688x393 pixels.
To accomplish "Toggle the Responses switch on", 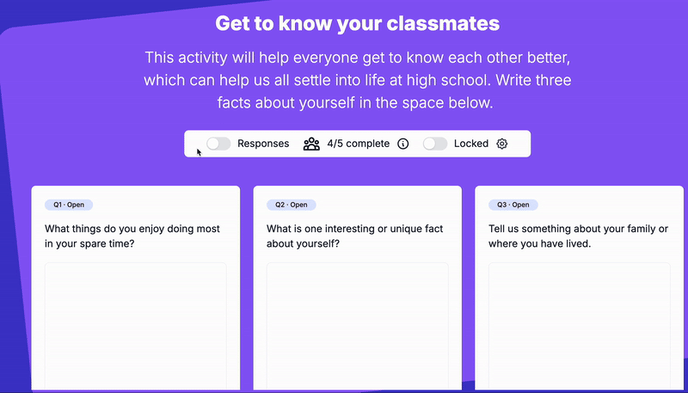I will click(219, 143).
